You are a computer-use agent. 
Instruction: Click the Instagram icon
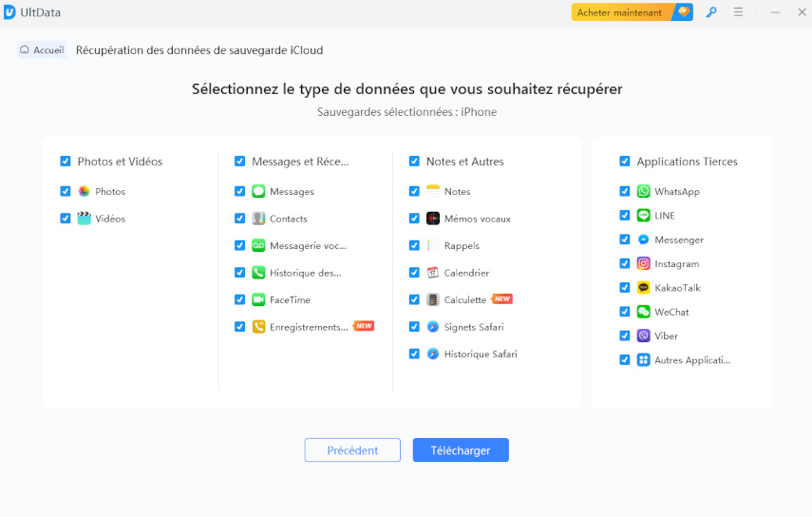(x=643, y=263)
